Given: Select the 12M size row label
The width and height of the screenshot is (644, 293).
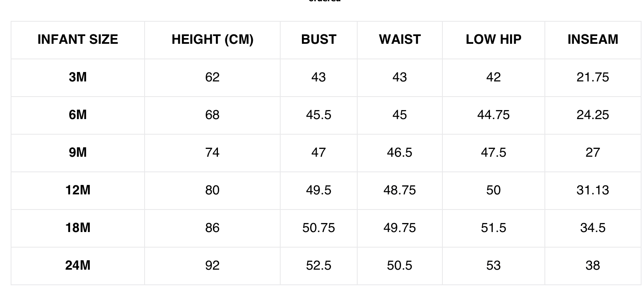Looking at the screenshot, I should [x=78, y=190].
